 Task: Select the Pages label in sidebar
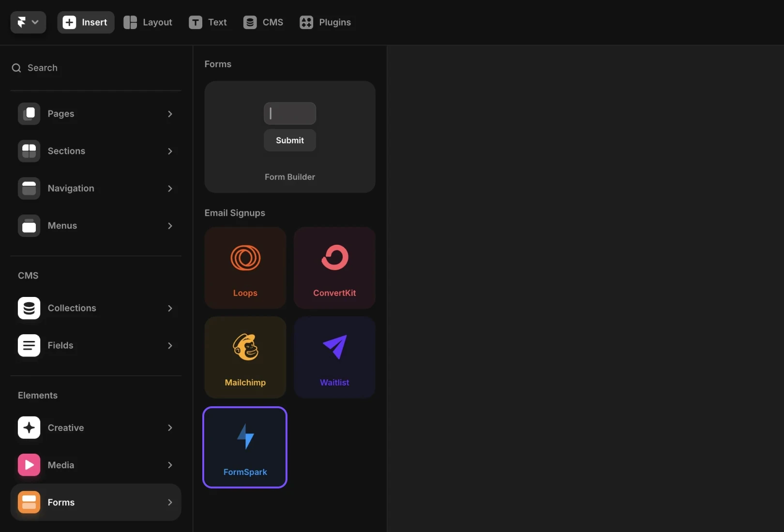coord(61,114)
